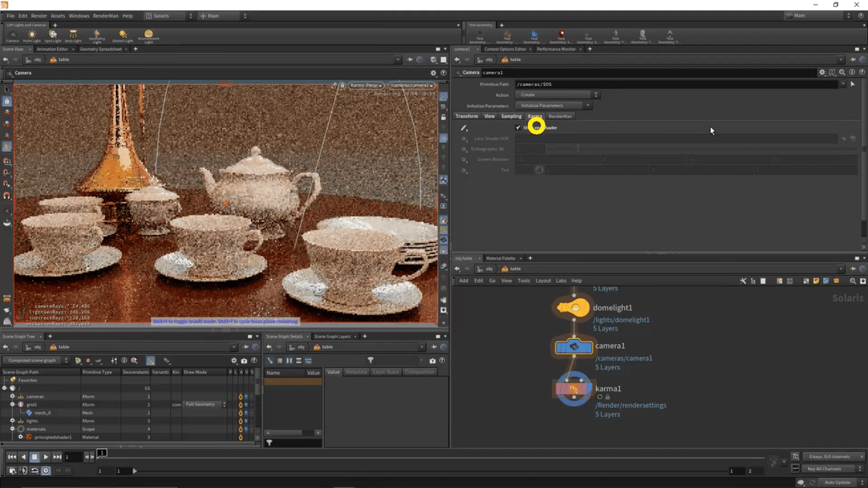This screenshot has width=868, height=488.
Task: Toggle Auto Update at bottom right
Action: click(x=838, y=482)
